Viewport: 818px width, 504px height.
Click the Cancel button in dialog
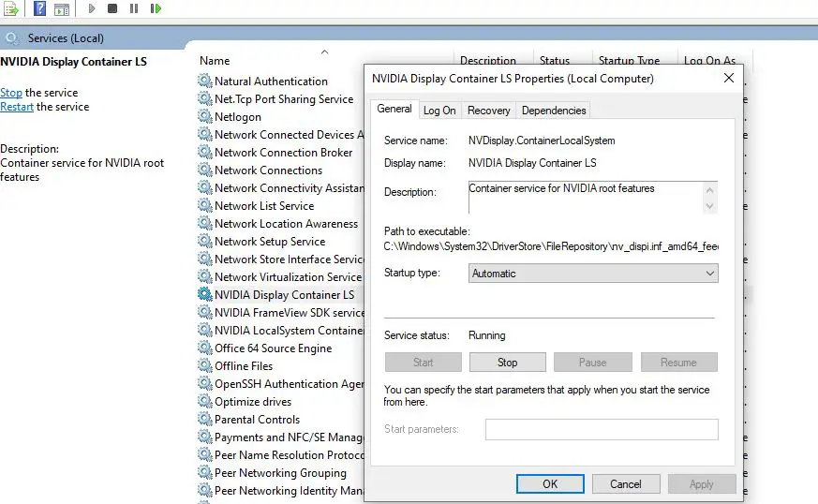pyautogui.click(x=625, y=483)
